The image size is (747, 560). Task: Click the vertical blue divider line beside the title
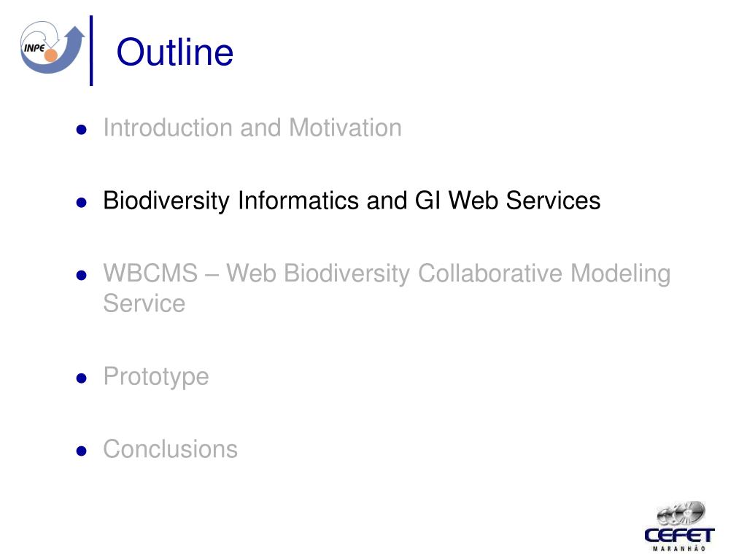click(92, 50)
